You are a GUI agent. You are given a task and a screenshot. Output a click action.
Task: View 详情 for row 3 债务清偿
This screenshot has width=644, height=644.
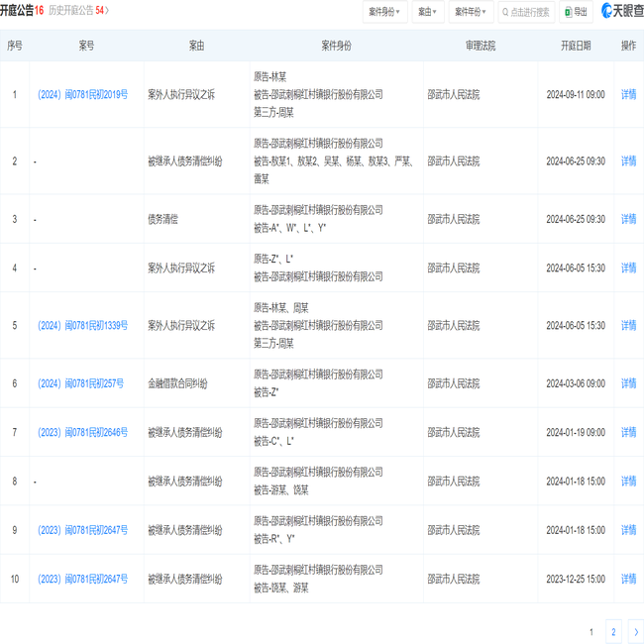click(x=628, y=219)
